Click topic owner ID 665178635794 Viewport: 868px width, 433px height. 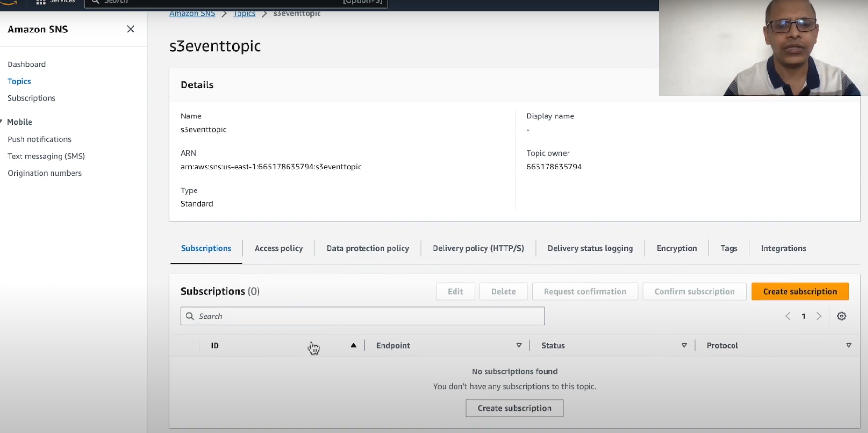tap(554, 167)
